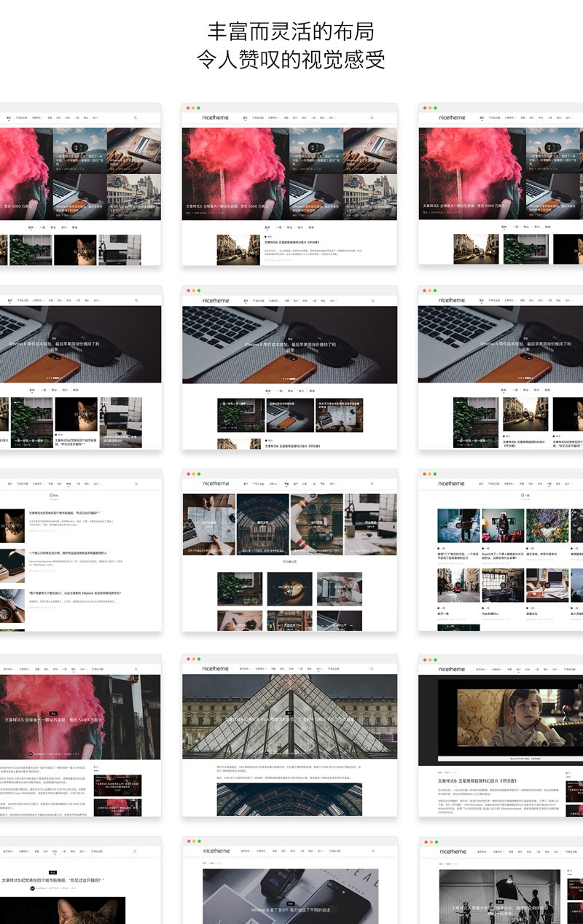Open pink smoke headline 文章样式5 in first full window
583x924 pixels.
click(x=226, y=206)
